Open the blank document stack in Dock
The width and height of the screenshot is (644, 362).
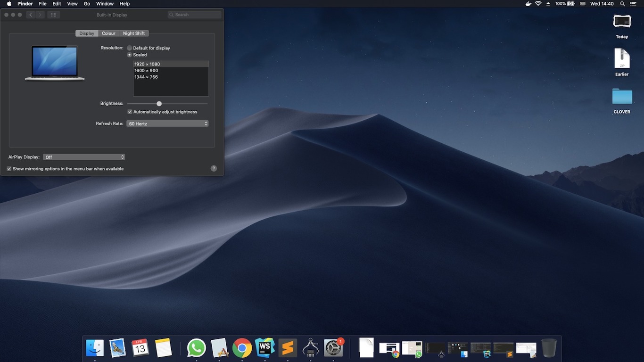(x=366, y=348)
